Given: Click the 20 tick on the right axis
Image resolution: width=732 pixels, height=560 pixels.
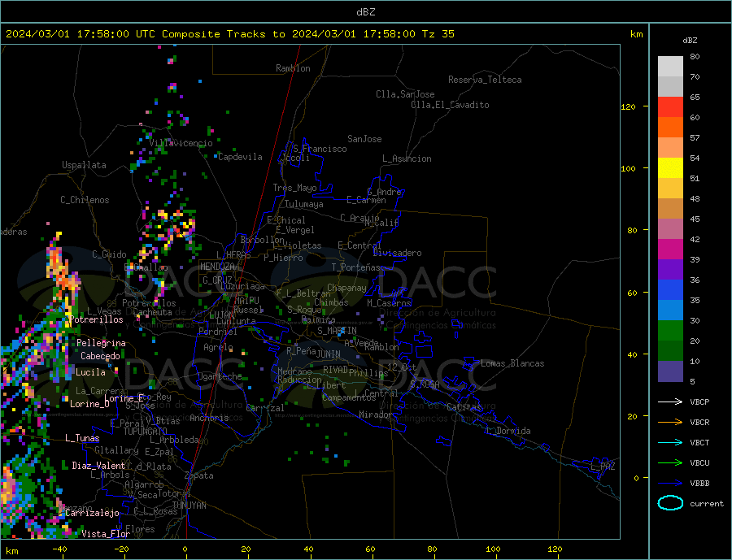Looking at the screenshot, I should (632, 416).
